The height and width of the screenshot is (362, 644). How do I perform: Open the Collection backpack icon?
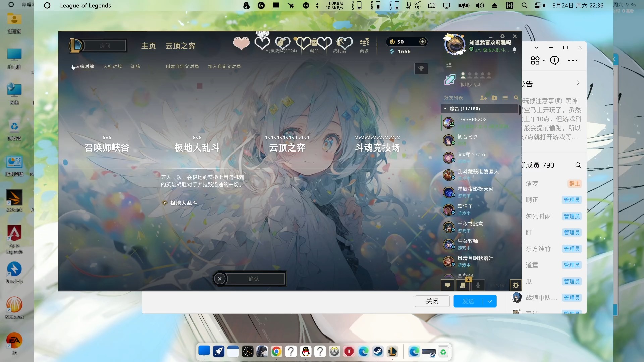point(314,43)
